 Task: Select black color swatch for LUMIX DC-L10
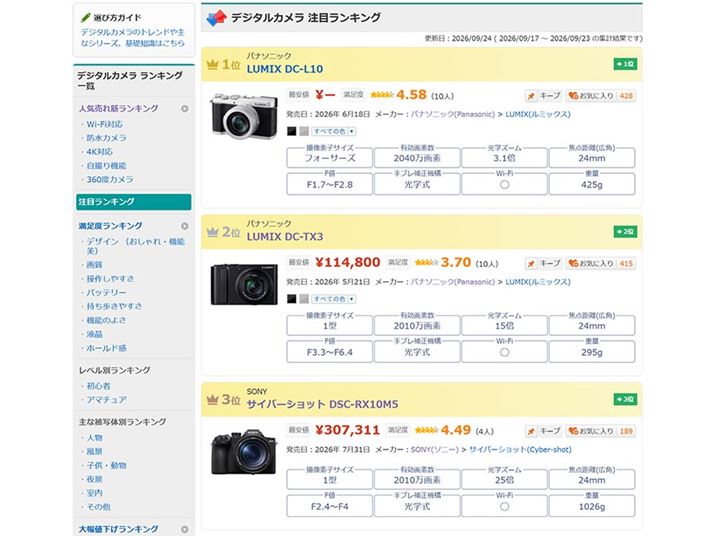[x=292, y=131]
